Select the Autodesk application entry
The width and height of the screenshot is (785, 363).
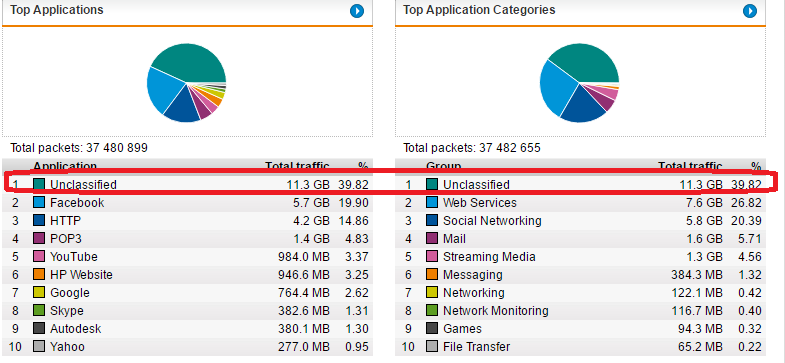[x=76, y=329]
